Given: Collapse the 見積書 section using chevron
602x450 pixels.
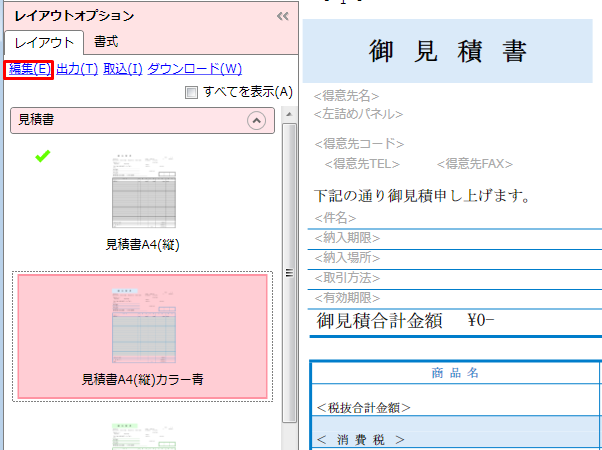Looking at the screenshot, I should click(x=257, y=121).
